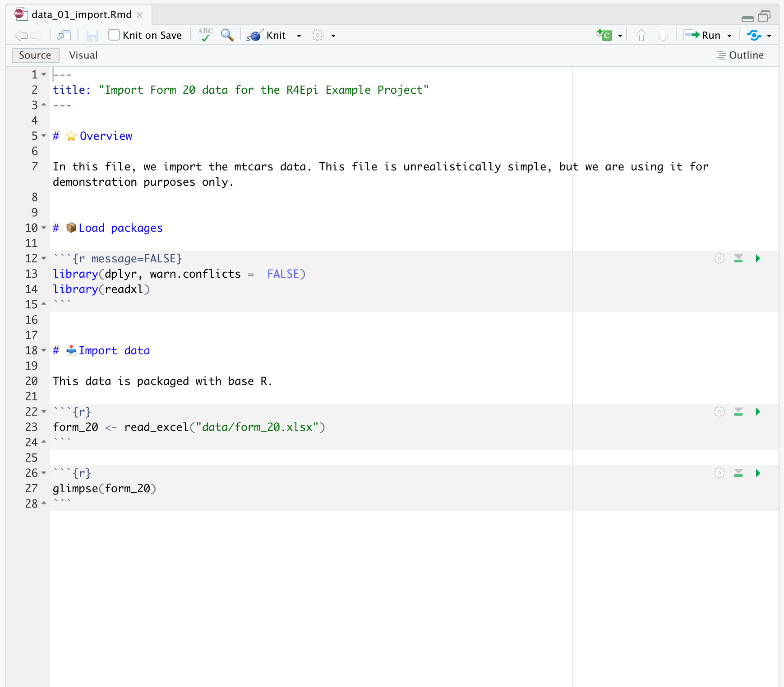Click the title line in YAML header
784x687 pixels.
tap(241, 90)
